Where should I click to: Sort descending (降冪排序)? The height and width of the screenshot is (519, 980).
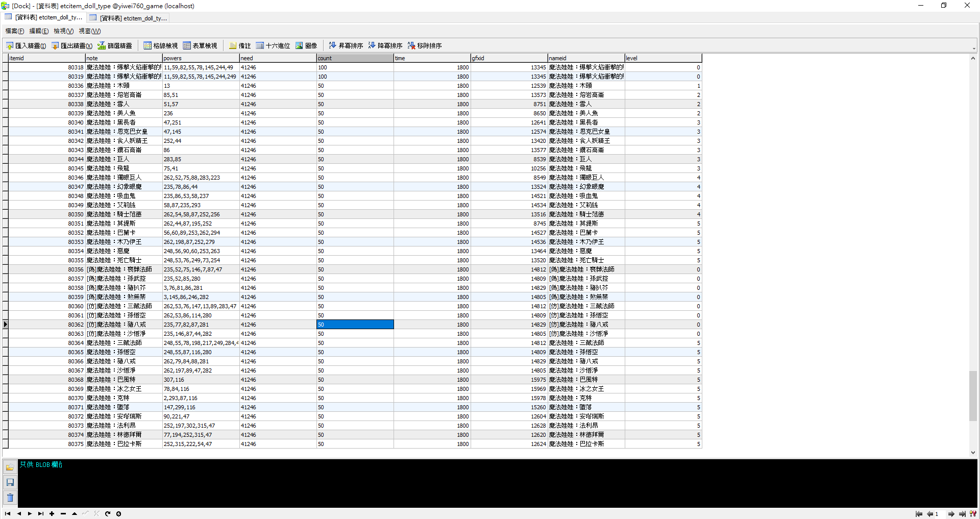pyautogui.click(x=385, y=45)
